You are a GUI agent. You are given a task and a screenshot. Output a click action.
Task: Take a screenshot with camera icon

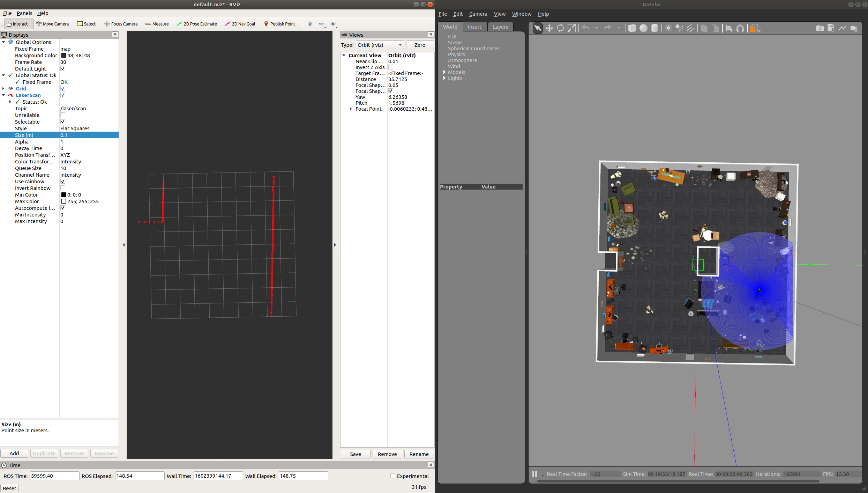pyautogui.click(x=820, y=28)
